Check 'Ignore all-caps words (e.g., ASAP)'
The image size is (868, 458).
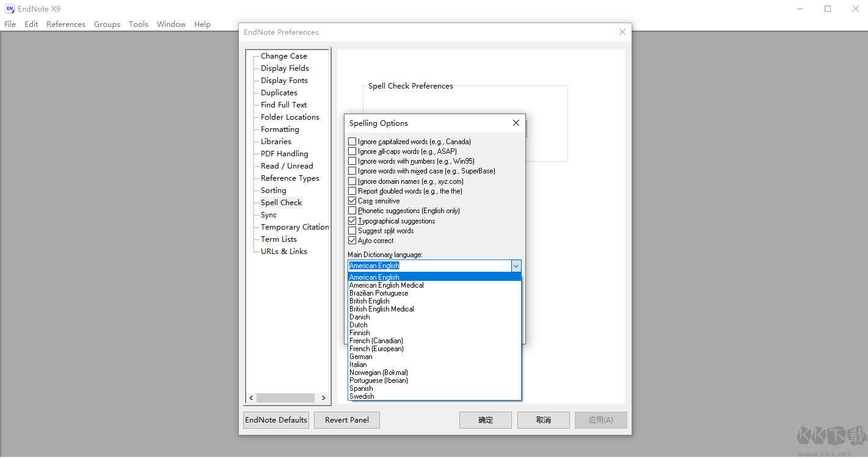click(352, 151)
